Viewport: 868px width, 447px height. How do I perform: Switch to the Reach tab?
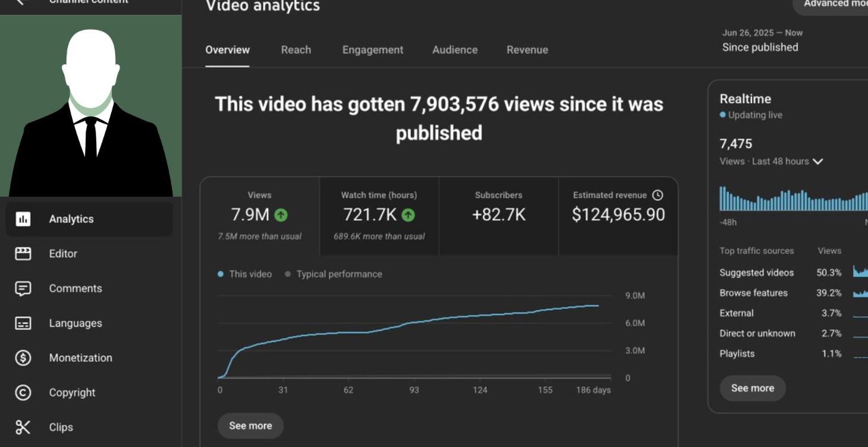point(296,50)
